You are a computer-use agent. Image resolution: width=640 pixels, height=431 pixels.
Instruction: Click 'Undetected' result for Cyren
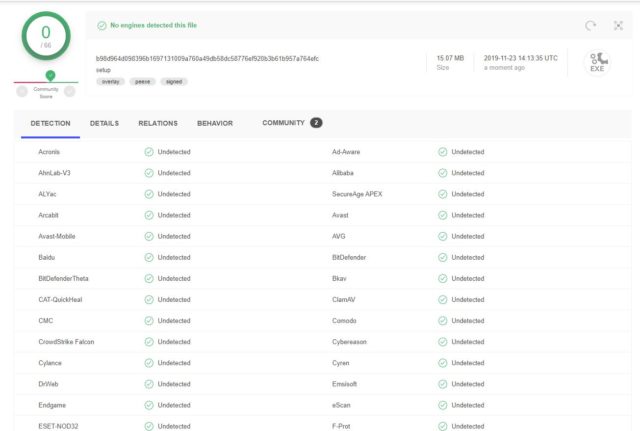(x=468, y=363)
